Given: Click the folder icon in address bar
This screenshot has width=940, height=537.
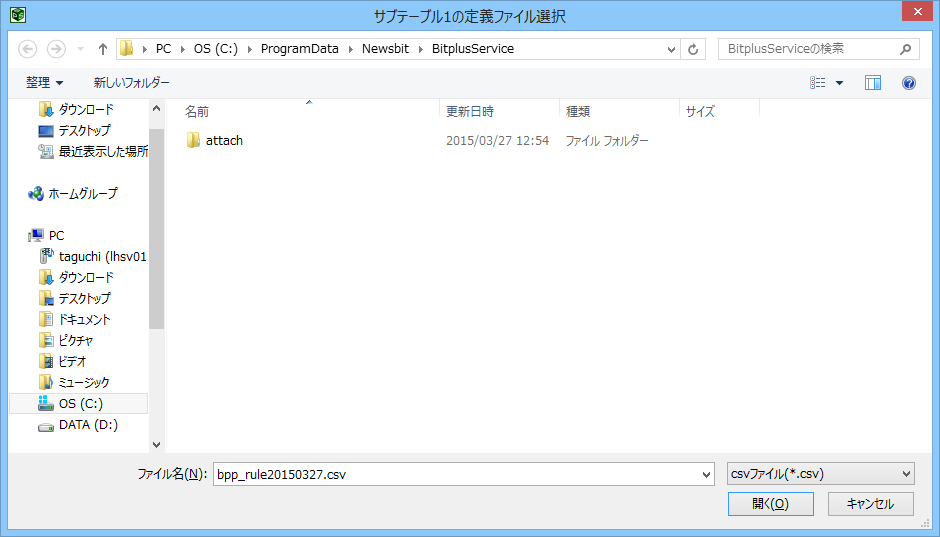Looking at the screenshot, I should (x=126, y=49).
